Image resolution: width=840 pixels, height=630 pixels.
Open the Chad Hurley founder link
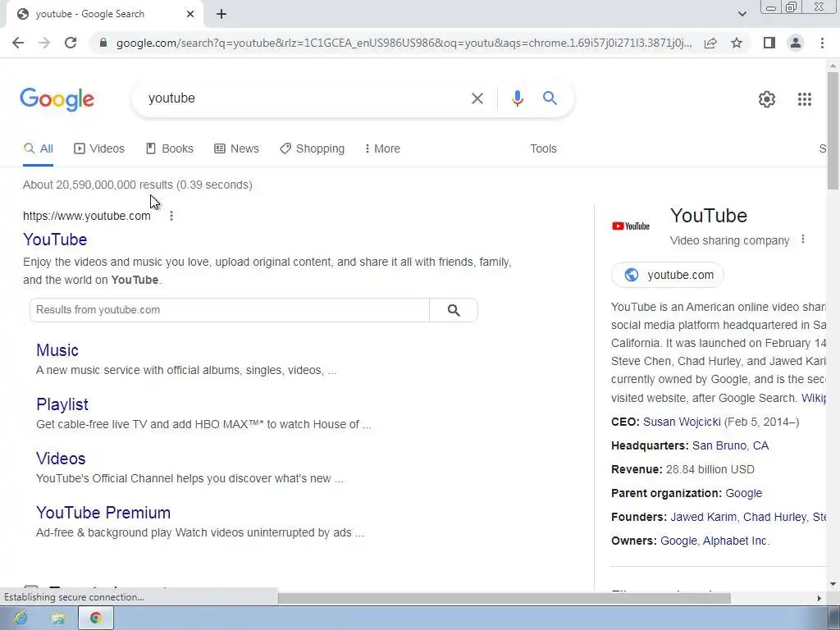tap(774, 517)
